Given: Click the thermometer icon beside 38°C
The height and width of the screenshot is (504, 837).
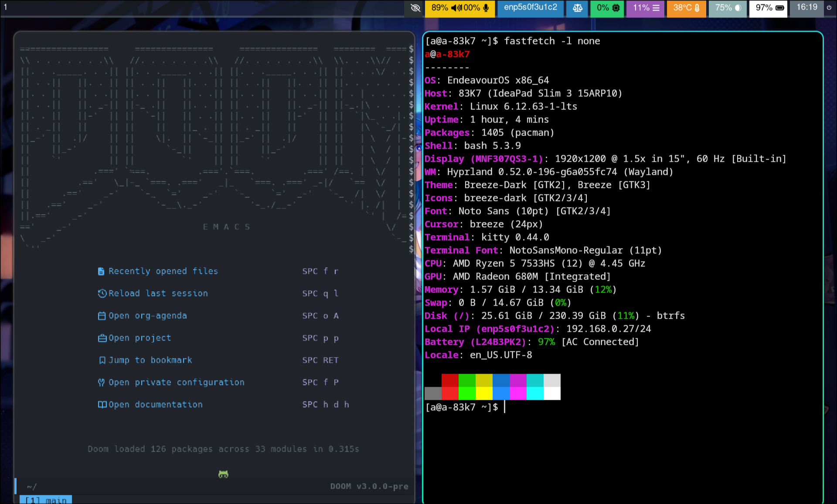Looking at the screenshot, I should point(696,8).
